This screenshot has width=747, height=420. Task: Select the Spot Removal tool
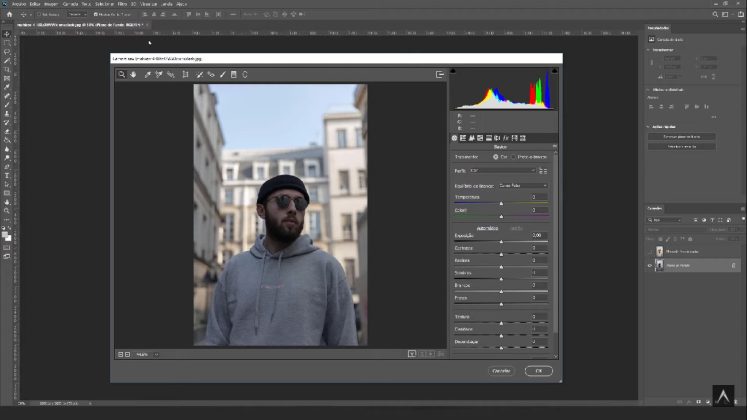tap(200, 74)
